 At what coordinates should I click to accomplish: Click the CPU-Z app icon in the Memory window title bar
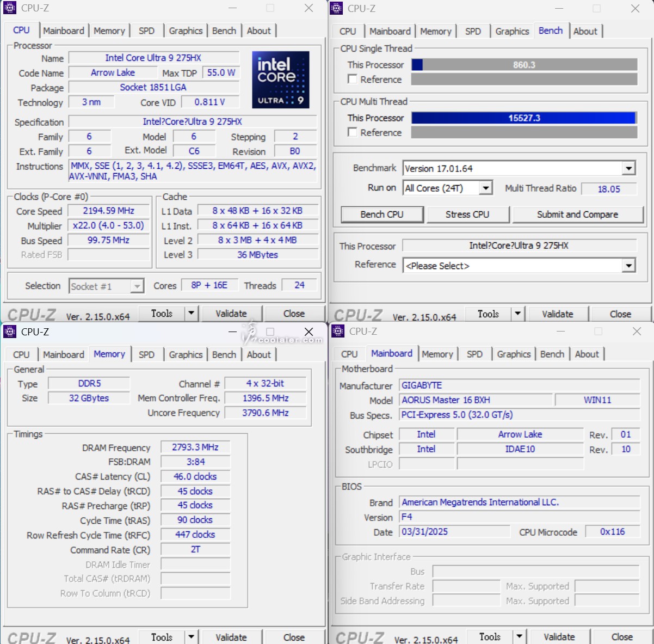10,332
